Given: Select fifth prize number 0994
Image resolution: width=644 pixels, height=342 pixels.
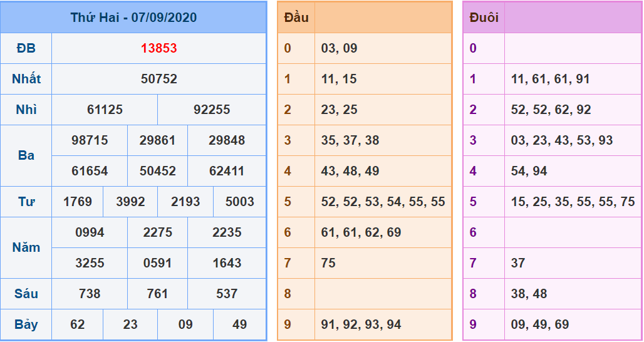Looking at the screenshot, I should [x=90, y=232].
